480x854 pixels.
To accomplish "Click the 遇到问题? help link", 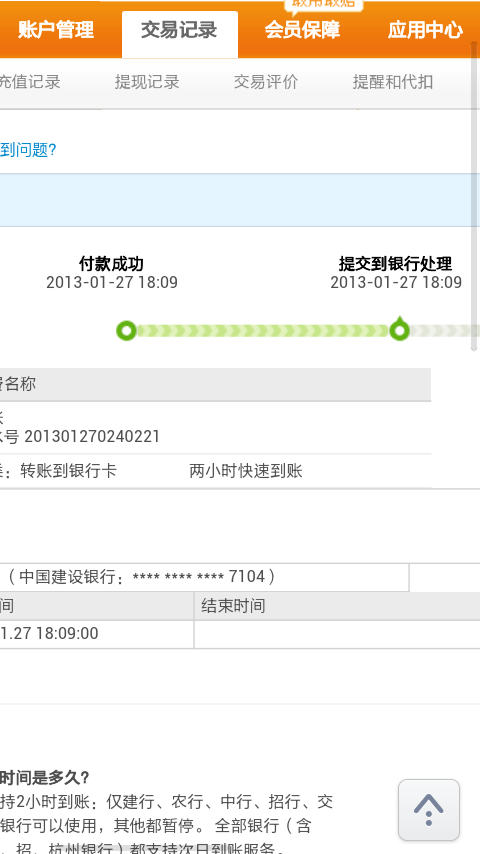I will pyautogui.click(x=28, y=150).
